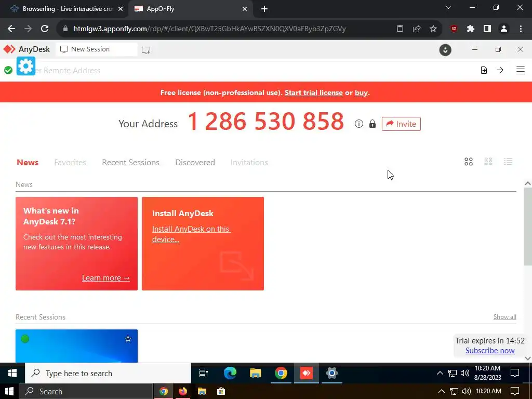This screenshot has height=399, width=532.
Task: Open the News tab
Action: [28, 163]
